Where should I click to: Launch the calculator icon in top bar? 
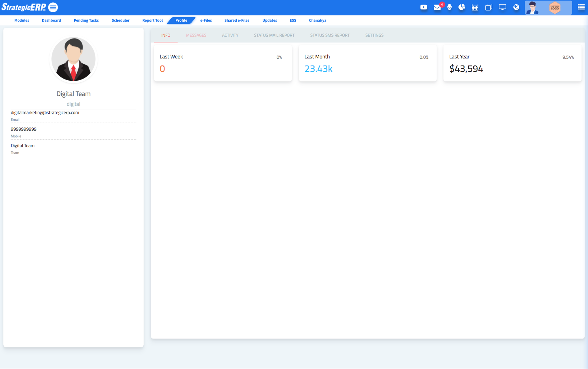click(x=475, y=7)
